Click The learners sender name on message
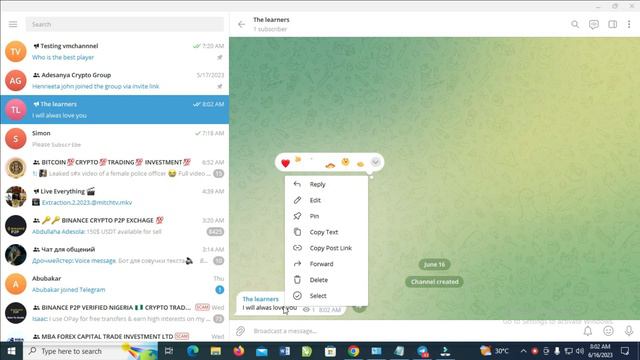640x360 pixels. [x=260, y=299]
